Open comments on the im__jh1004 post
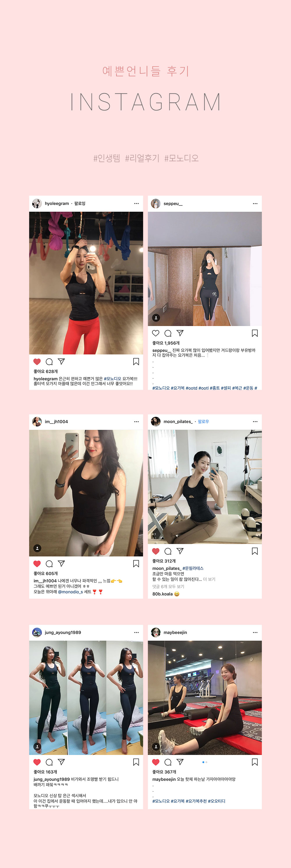 tap(49, 564)
